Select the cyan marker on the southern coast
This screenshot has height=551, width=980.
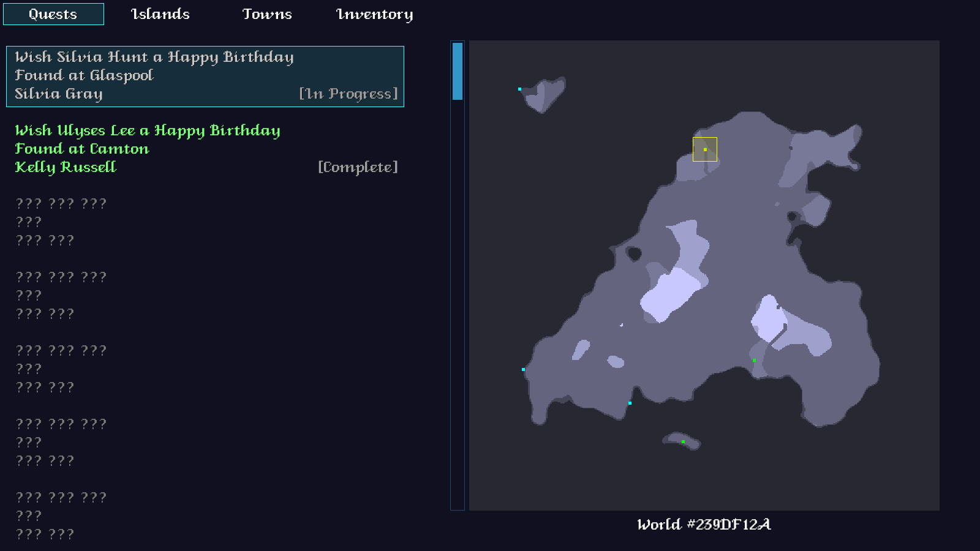pyautogui.click(x=630, y=403)
